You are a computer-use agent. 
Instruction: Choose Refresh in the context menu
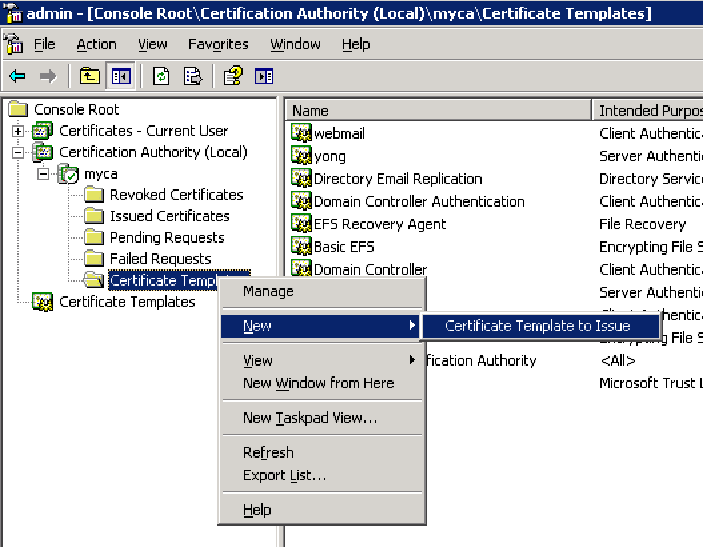(321, 452)
